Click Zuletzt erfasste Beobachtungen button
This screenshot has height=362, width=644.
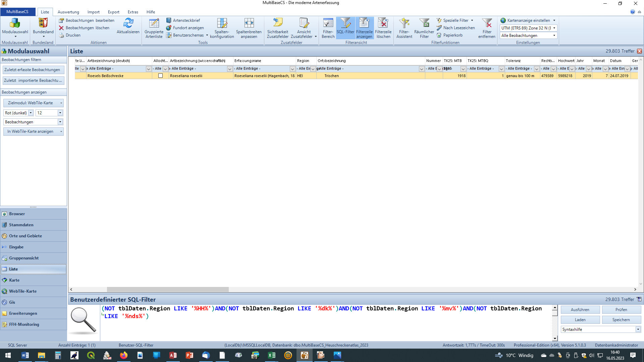(33, 70)
